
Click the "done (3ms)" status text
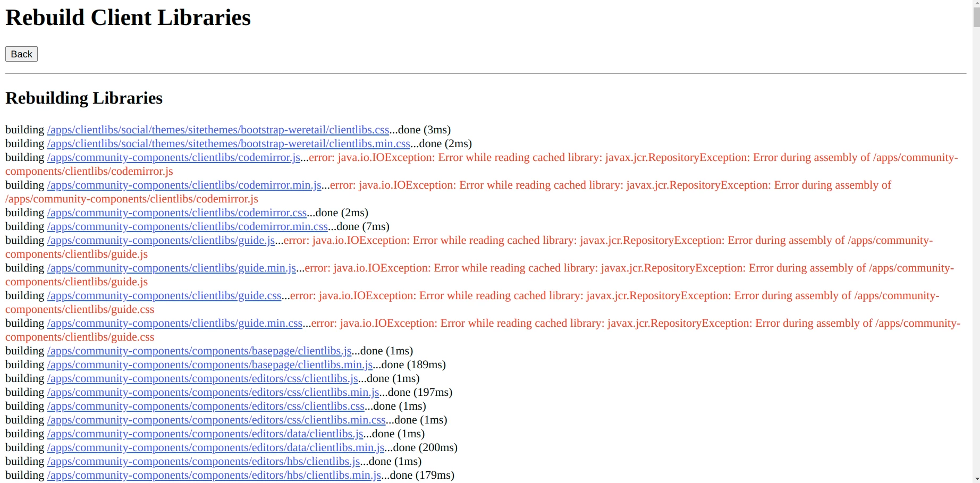(x=424, y=130)
